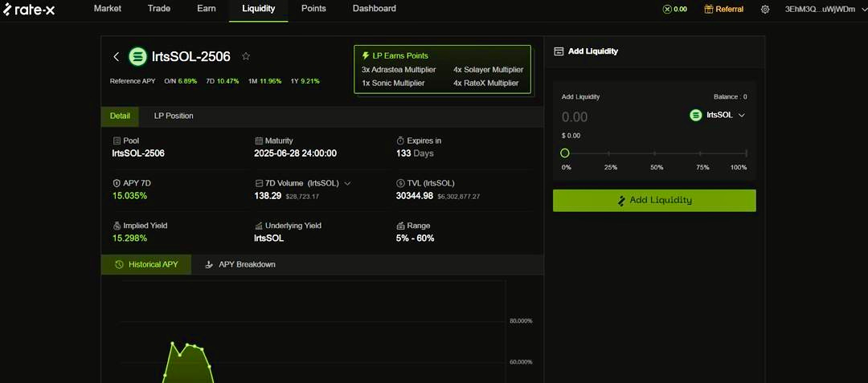Screen dimensions: 868x383
Task: Click the liquidity slider handle at 0%
Action: tap(565, 153)
